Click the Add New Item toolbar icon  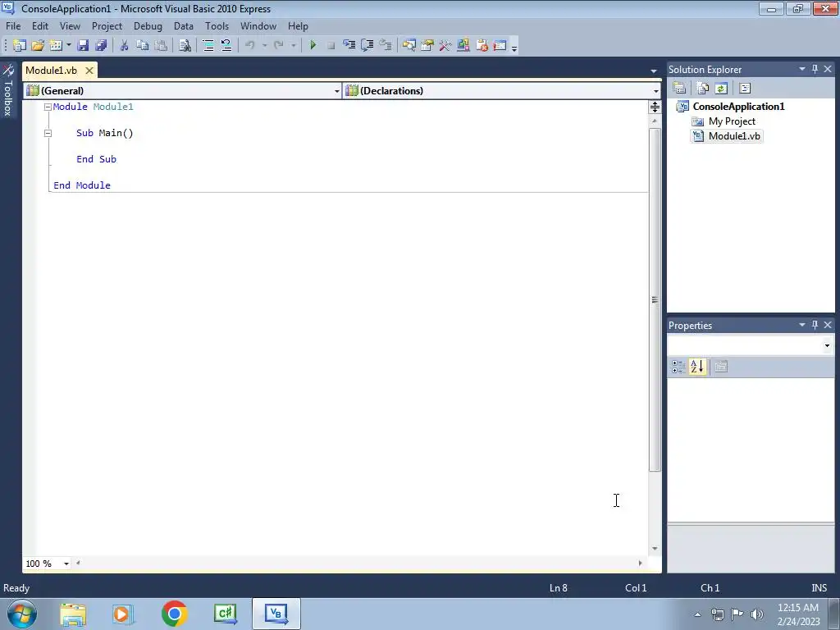[x=56, y=46]
